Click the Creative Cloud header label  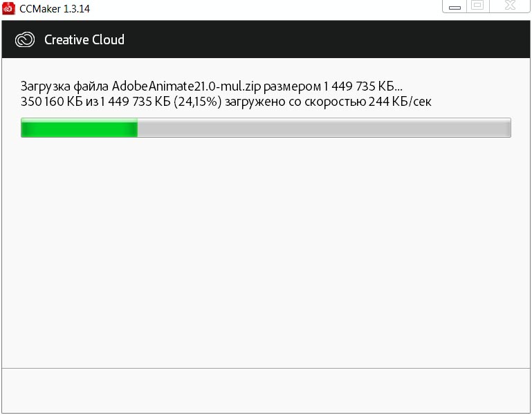pos(84,39)
